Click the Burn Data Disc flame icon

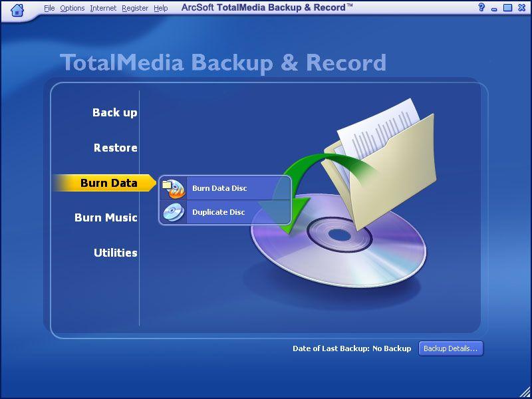point(174,189)
